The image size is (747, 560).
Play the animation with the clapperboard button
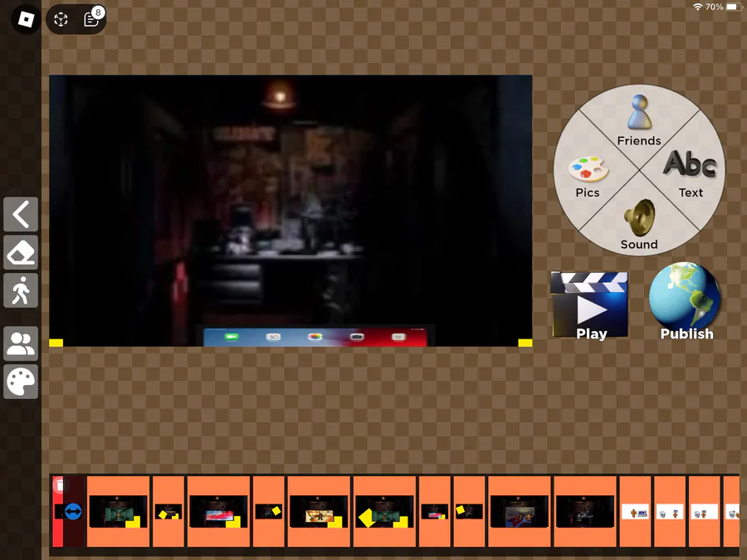coord(590,305)
